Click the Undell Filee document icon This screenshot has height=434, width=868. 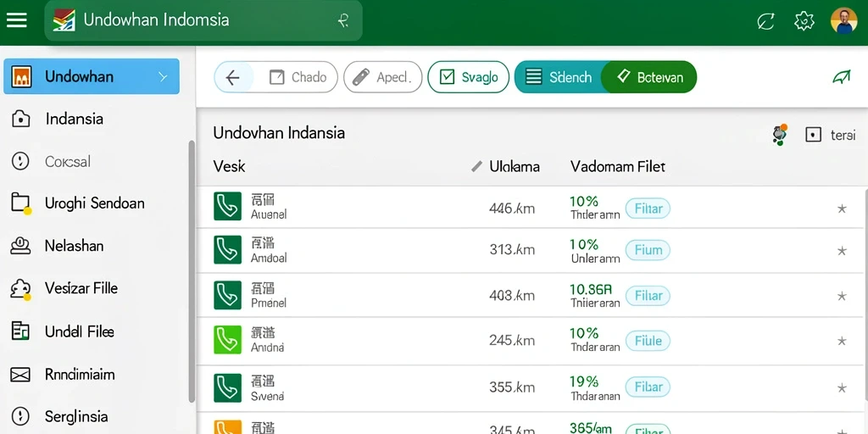tap(20, 331)
